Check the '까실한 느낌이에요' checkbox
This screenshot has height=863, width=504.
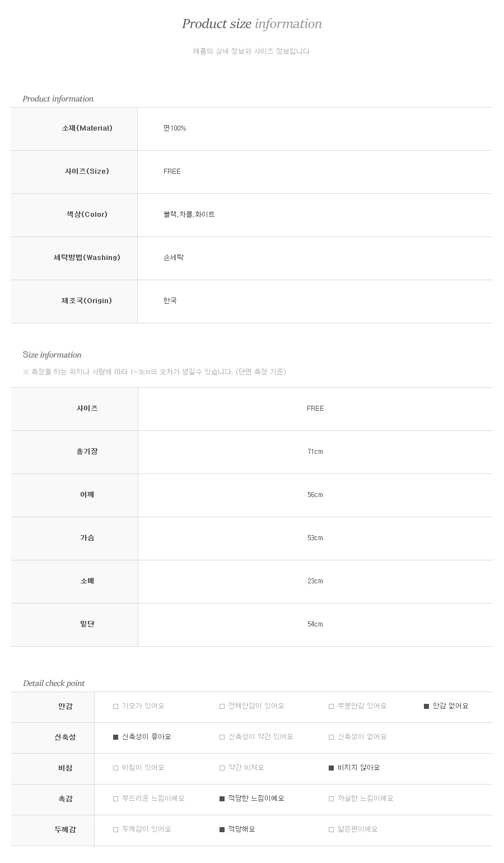coord(332,799)
